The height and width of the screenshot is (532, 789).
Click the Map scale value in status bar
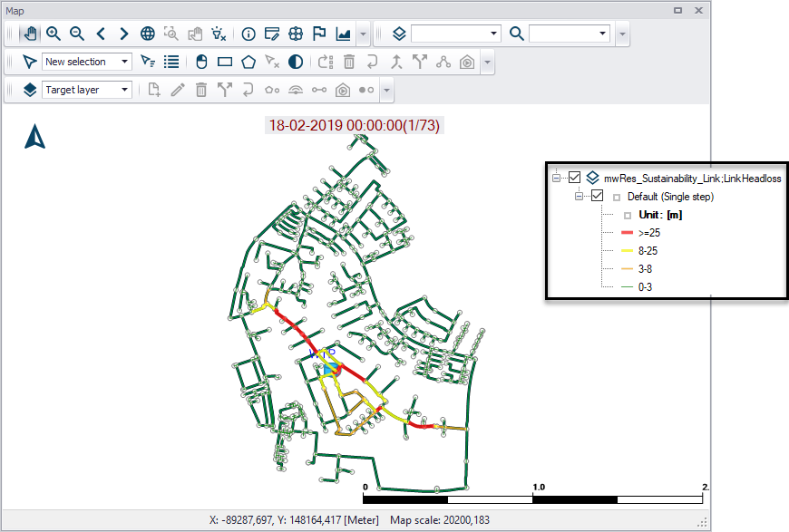point(440,520)
